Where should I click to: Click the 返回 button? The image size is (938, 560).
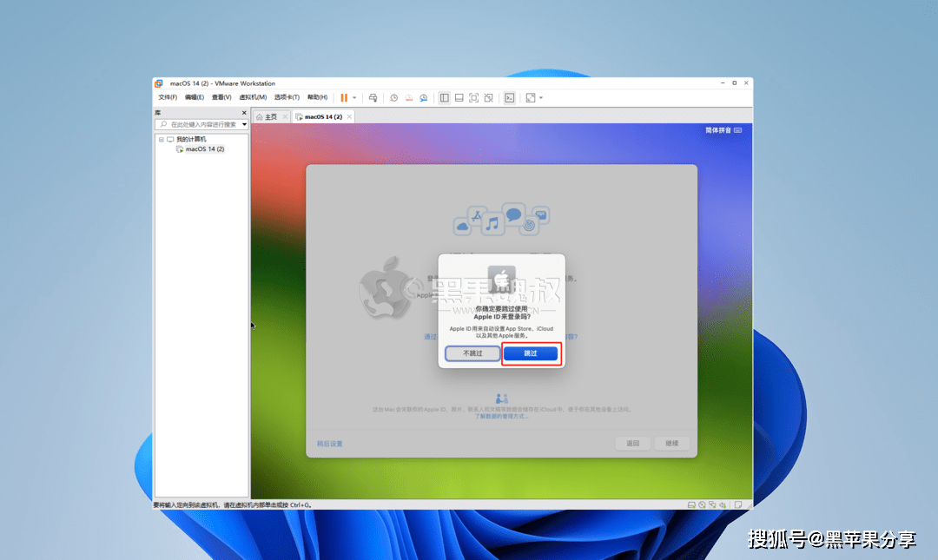[633, 444]
